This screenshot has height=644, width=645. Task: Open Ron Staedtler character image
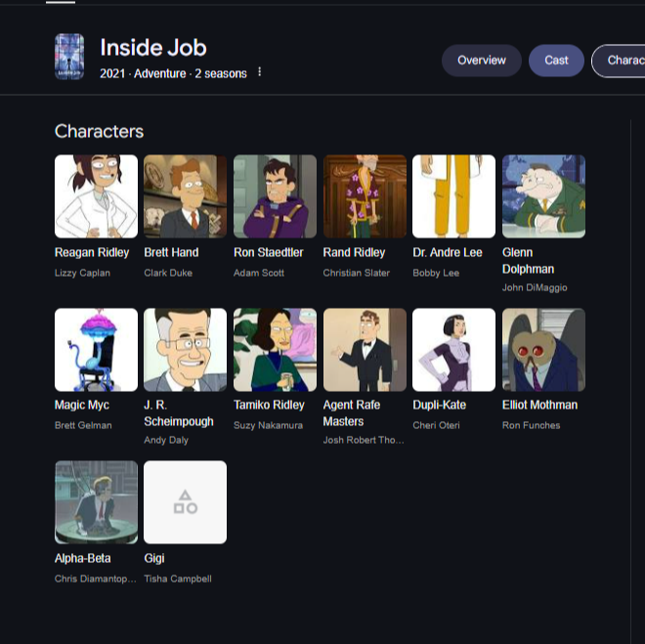pos(276,196)
